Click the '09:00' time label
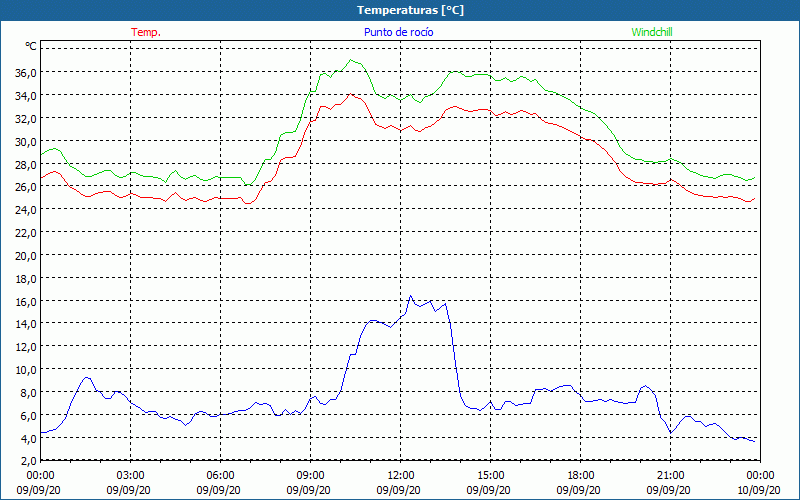800x500 pixels. point(310,476)
